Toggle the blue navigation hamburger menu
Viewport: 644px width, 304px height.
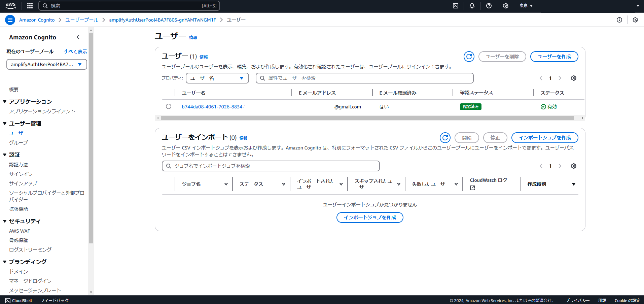(x=10, y=20)
